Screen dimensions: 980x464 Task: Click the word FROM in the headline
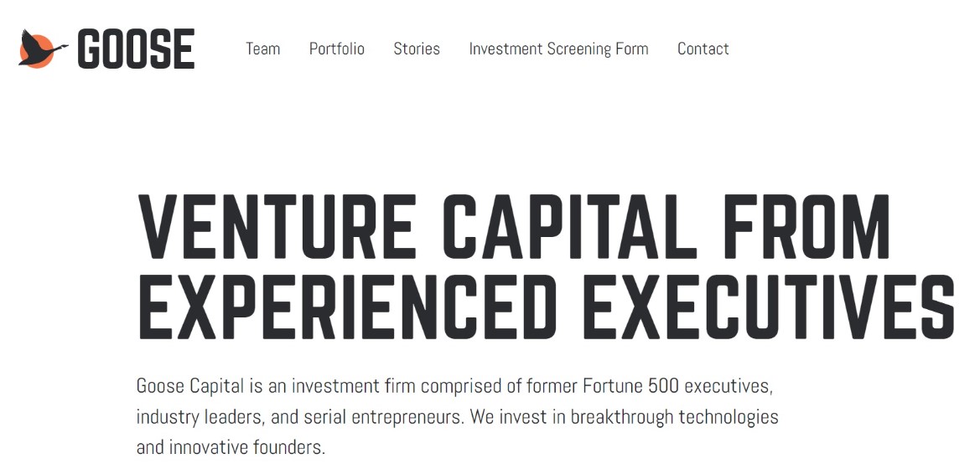point(806,227)
